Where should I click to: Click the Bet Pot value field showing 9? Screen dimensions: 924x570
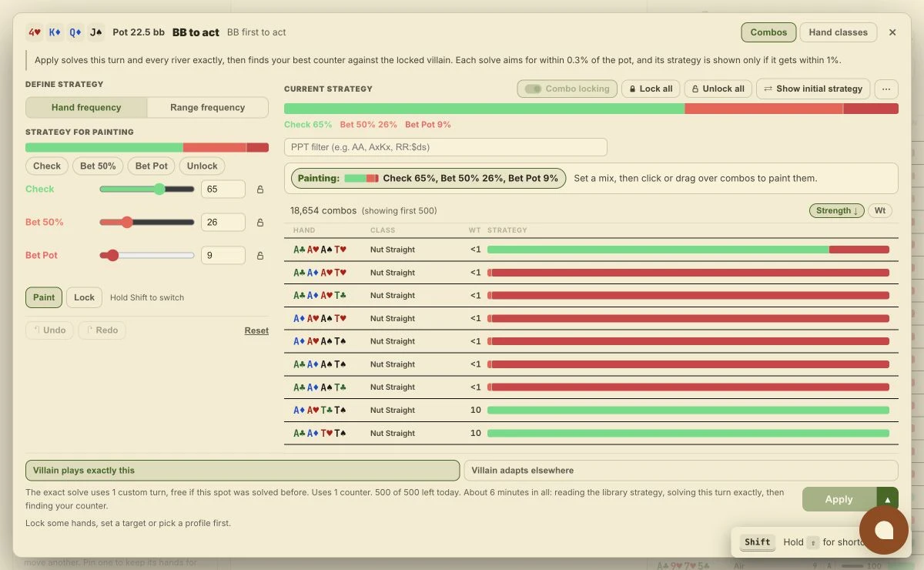tap(223, 255)
